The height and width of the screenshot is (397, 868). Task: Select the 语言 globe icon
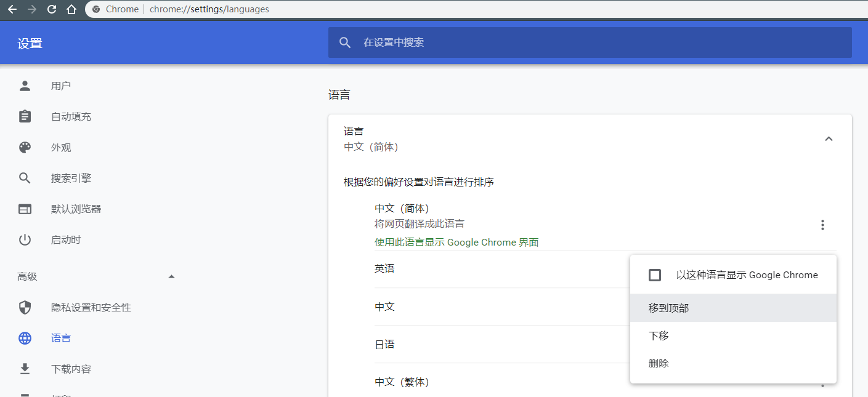[x=25, y=338]
